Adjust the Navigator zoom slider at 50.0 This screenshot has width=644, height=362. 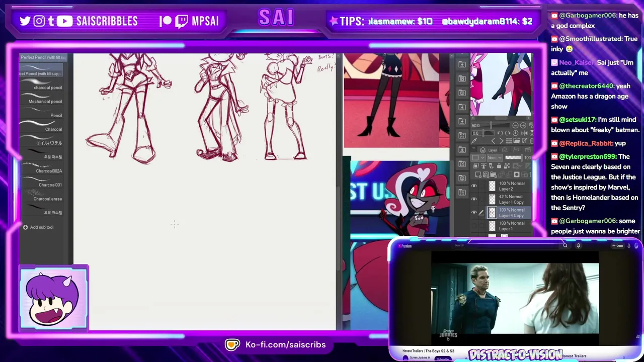pyautogui.click(x=491, y=126)
